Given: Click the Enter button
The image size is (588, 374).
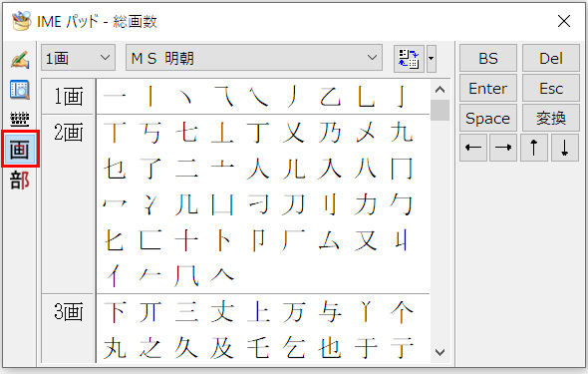Looking at the screenshot, I should [488, 88].
